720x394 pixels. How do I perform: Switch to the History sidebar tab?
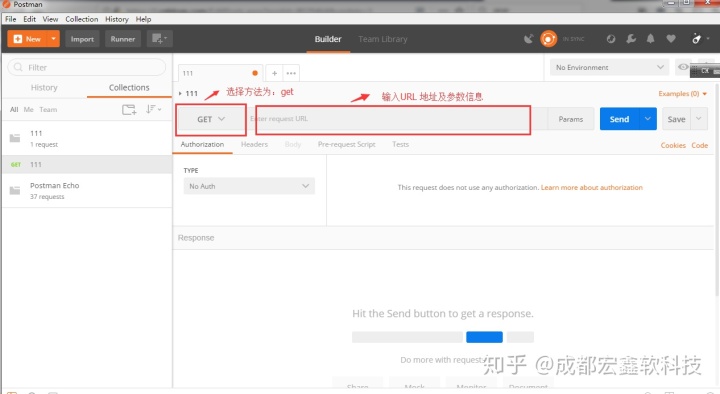(x=44, y=88)
